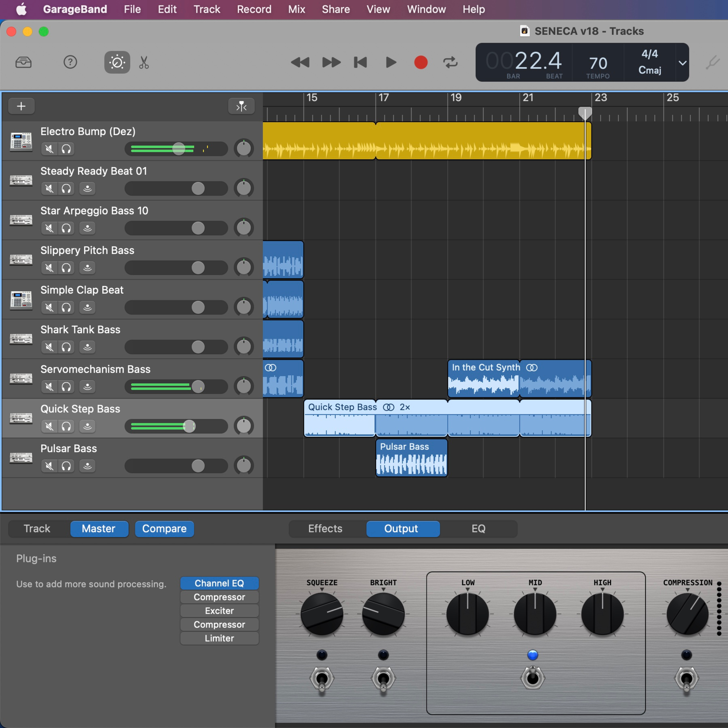Add a new track with plus

(22, 107)
